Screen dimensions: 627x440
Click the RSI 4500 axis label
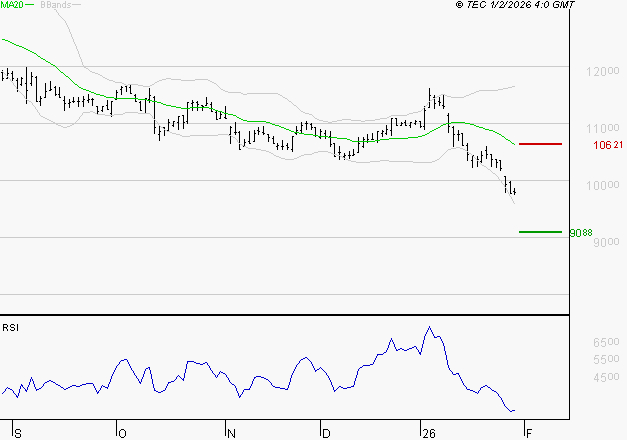click(x=606, y=377)
